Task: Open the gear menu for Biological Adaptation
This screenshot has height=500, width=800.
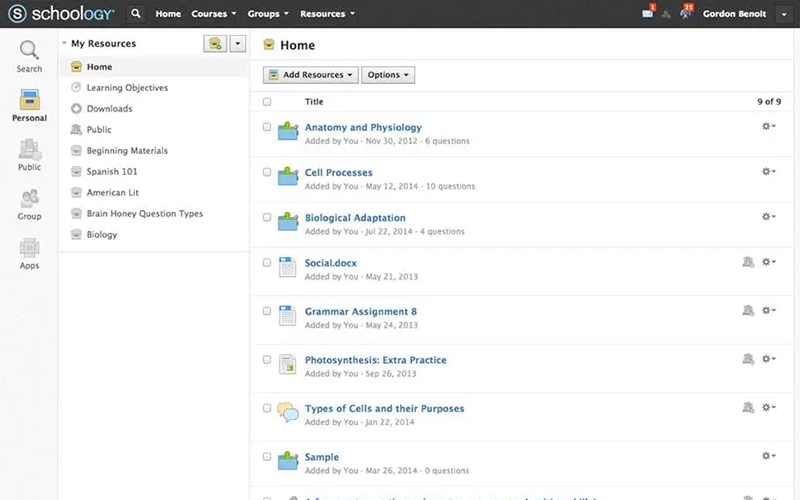Action: 768,216
